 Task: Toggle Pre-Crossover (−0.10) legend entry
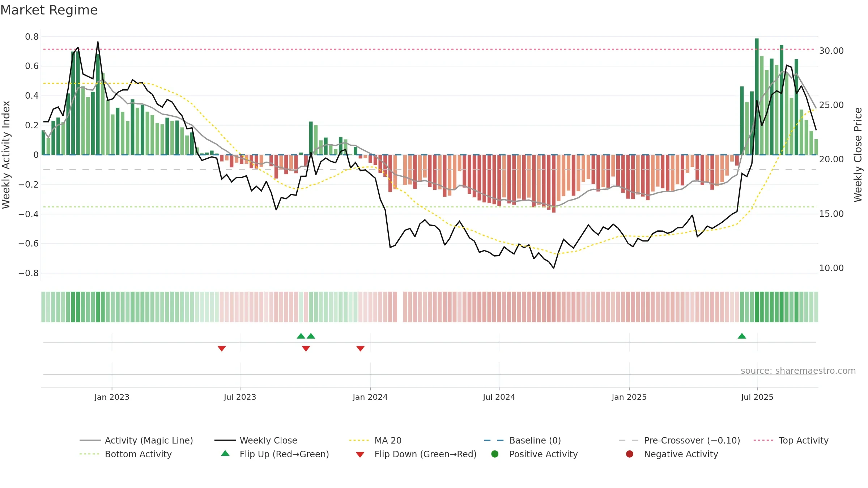pos(679,440)
